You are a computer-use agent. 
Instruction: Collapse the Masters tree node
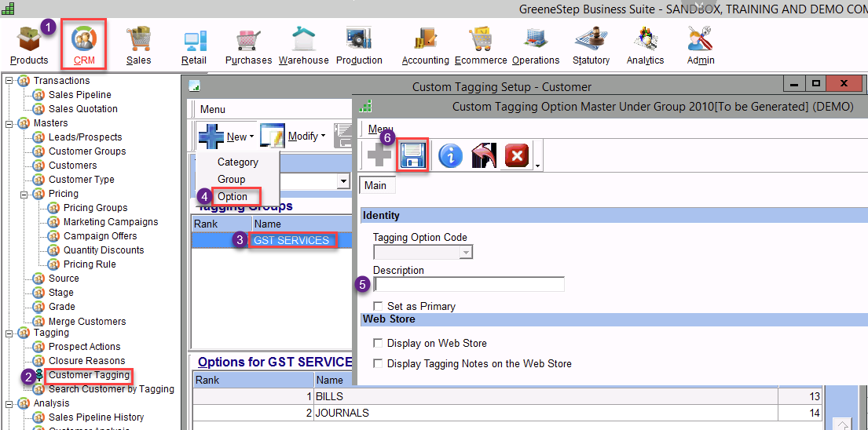point(9,123)
